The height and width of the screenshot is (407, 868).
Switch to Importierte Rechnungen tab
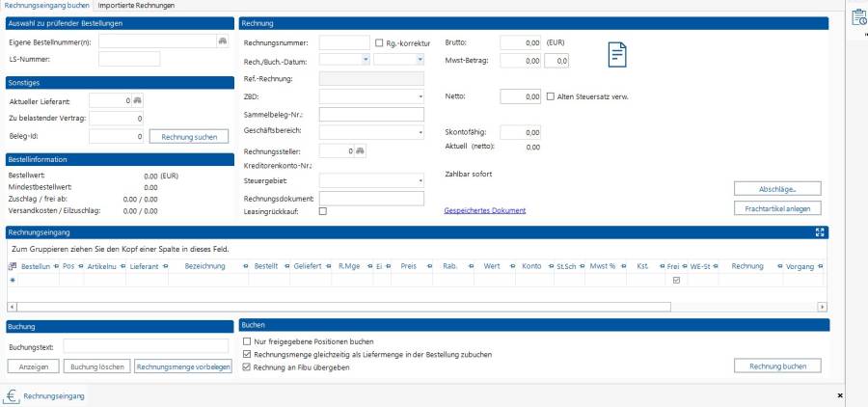[137, 6]
